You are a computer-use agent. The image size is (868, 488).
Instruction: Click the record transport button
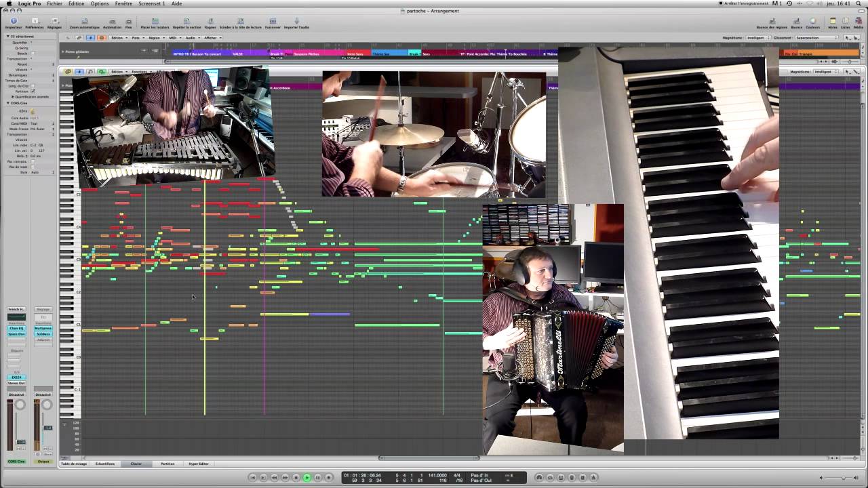[x=329, y=477]
